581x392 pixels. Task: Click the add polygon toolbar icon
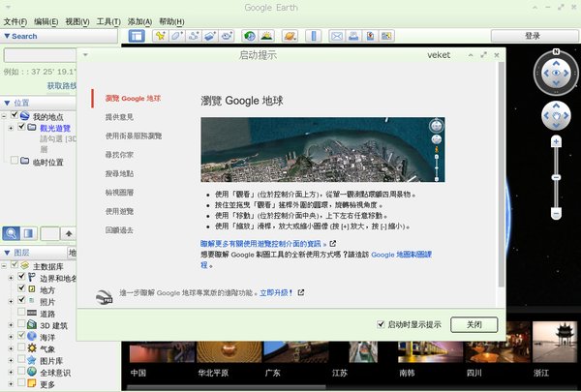pos(177,36)
